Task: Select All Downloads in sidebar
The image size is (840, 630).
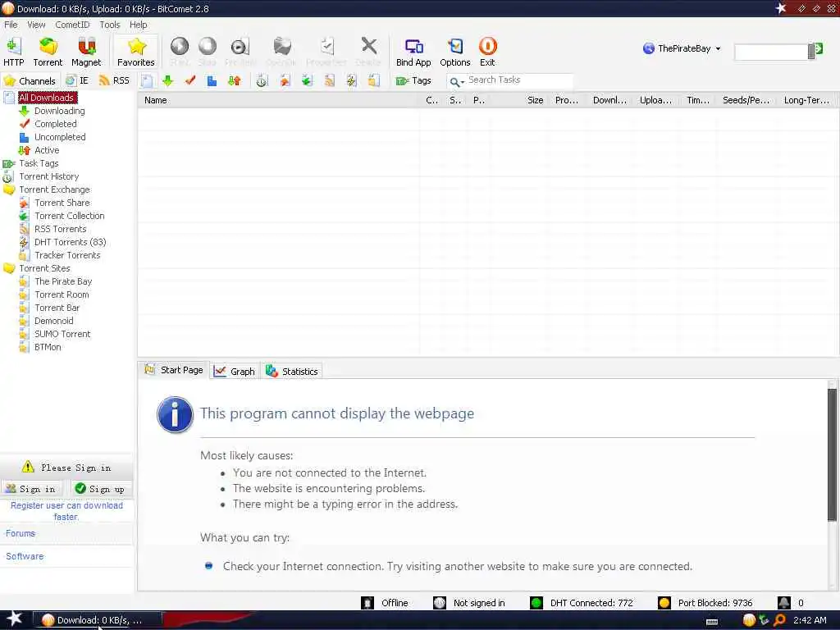Action: point(46,98)
